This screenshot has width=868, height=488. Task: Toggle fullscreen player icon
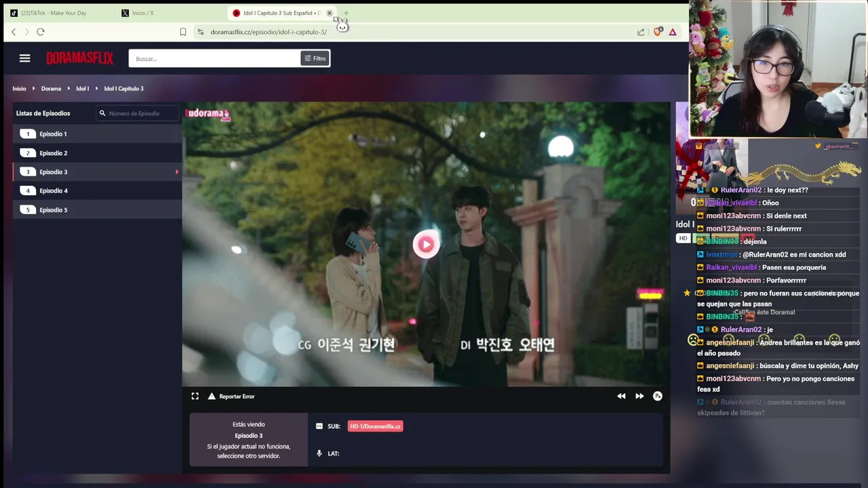coord(195,396)
